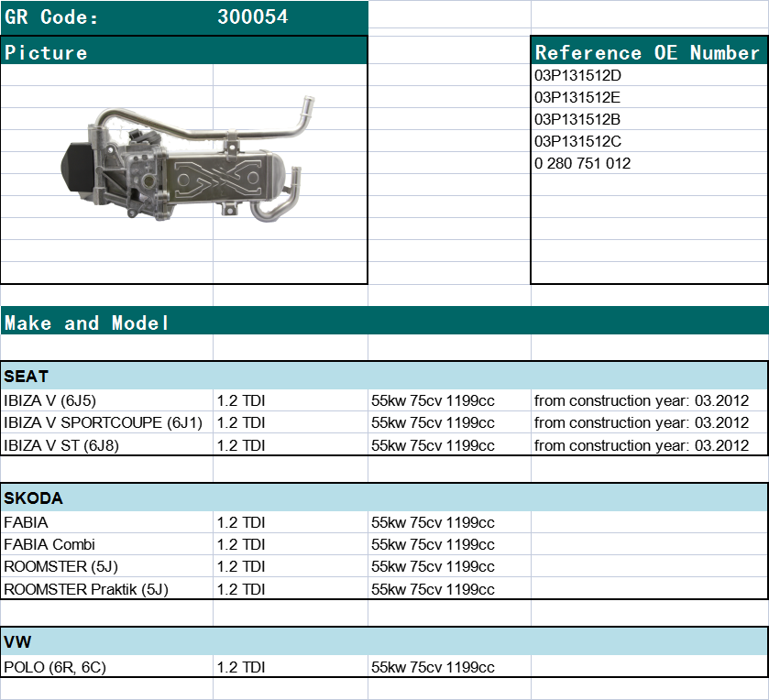
Task: Select the FABIA Combi model cell
Action: point(107,544)
